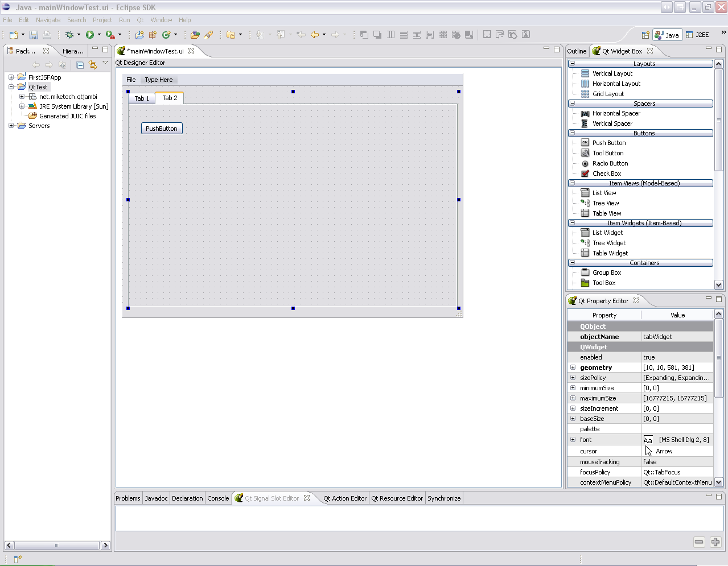Click the Package Explorer horizontal scrollbar thumb
The width and height of the screenshot is (728, 566).
[57, 545]
